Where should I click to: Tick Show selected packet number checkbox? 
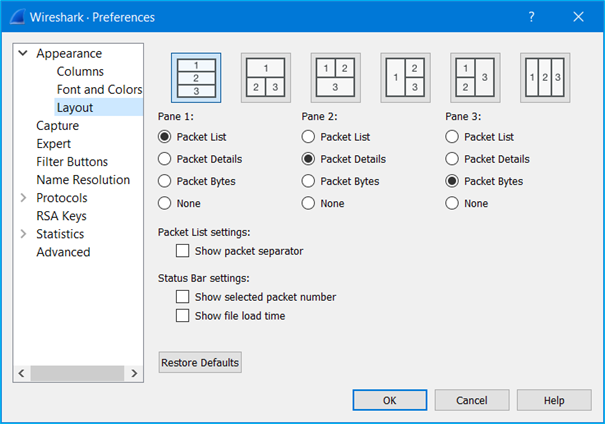click(183, 297)
